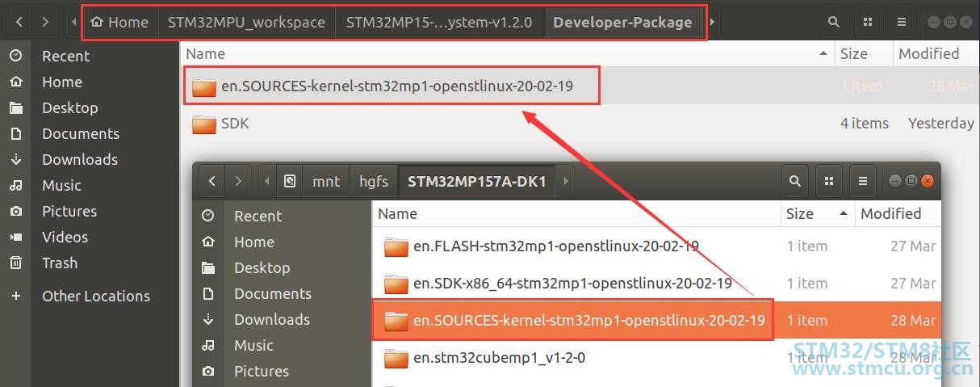Screen dimensions: 980x387
Task: Select STM32MP157A-DK1 breadcrumb segment
Action: (x=476, y=181)
